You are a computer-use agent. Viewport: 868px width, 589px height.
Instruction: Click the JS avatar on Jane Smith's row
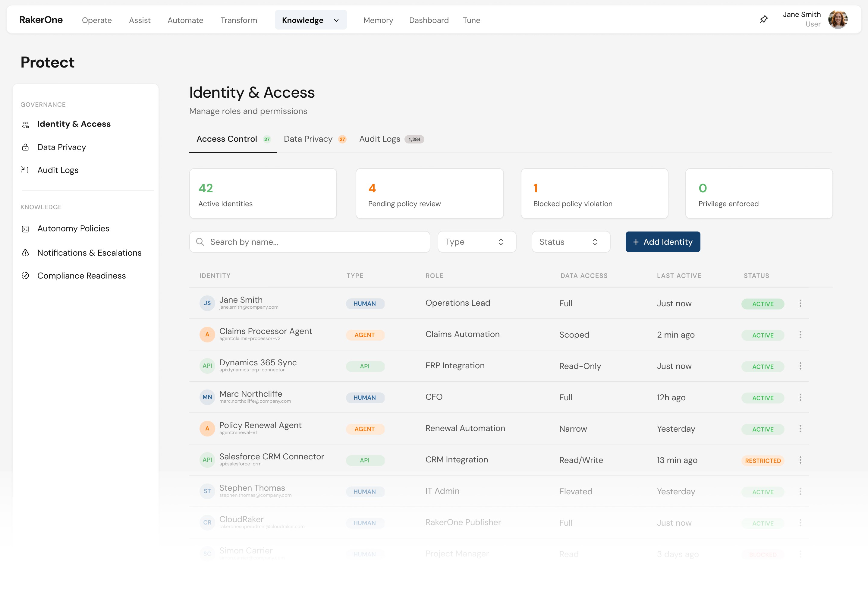point(207,303)
